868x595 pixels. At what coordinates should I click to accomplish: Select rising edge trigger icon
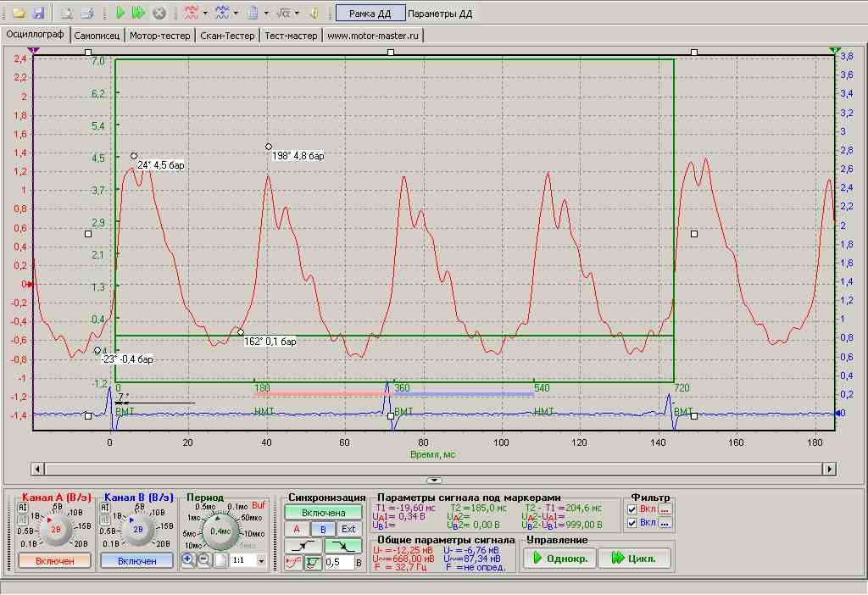coord(303,545)
